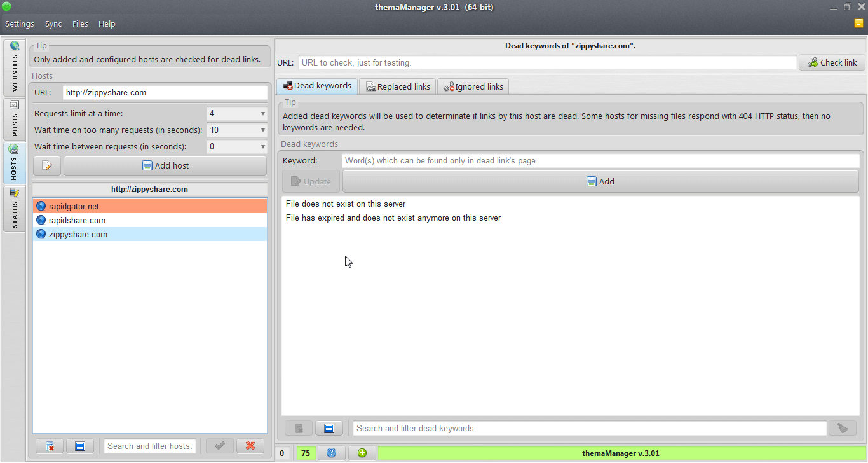Click the delete host icon below hosts list
The height and width of the screenshot is (463, 868).
[50, 446]
